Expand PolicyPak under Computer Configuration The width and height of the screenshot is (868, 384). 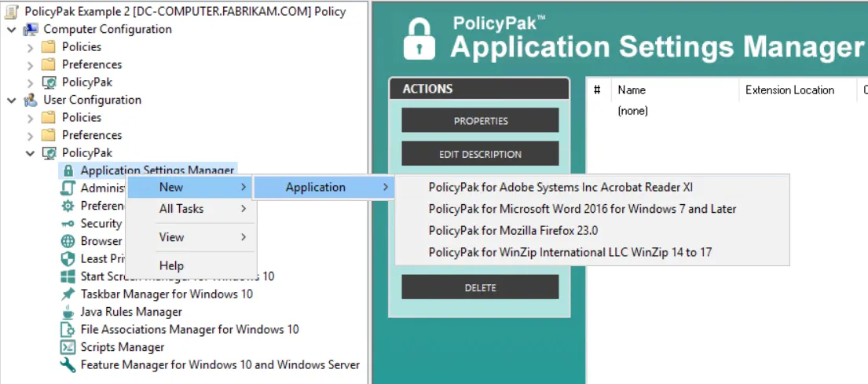[31, 82]
